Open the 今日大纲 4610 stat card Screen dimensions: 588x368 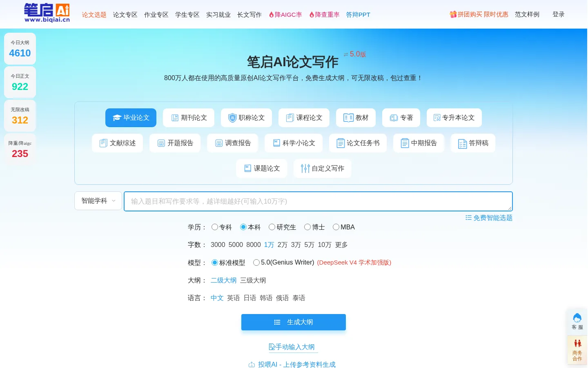(20, 49)
